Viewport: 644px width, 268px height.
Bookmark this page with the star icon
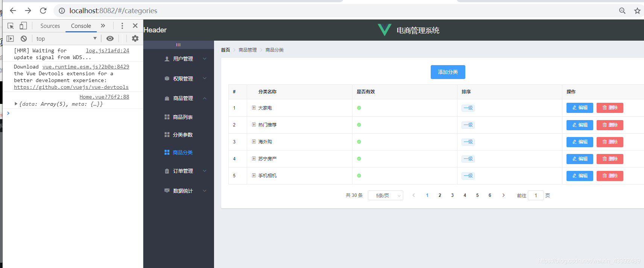pyautogui.click(x=637, y=11)
